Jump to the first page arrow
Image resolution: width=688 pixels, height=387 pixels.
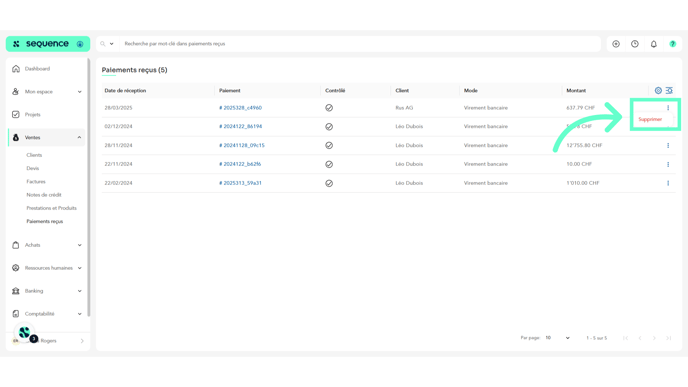point(625,338)
